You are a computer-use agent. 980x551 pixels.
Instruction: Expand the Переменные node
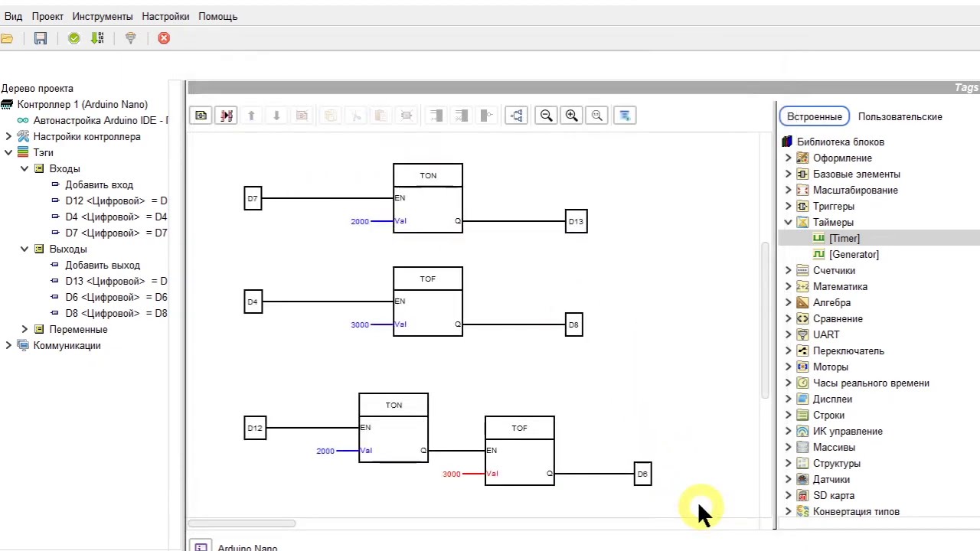coord(24,329)
